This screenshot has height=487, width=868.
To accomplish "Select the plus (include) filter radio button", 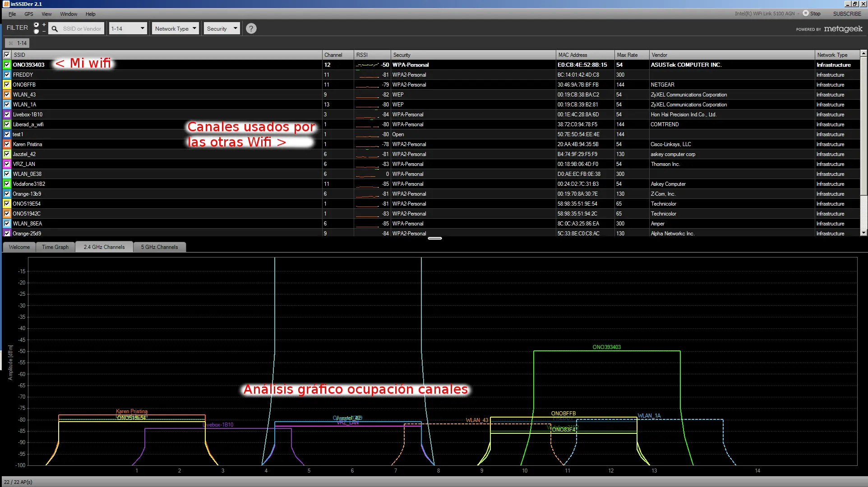I will pos(37,25).
